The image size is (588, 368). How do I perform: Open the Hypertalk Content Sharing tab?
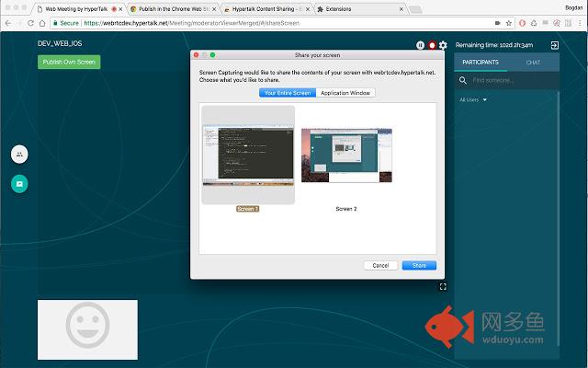tap(266, 9)
